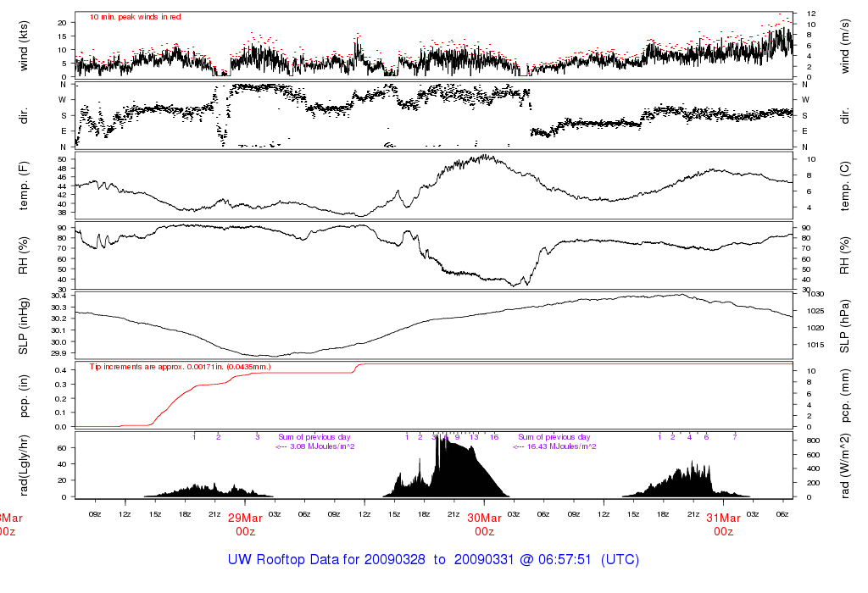Image resolution: width=868 pixels, height=593 pixels.
Task: Select 'Sum of previous day' above 16.43 MJoules
Action: [x=554, y=437]
